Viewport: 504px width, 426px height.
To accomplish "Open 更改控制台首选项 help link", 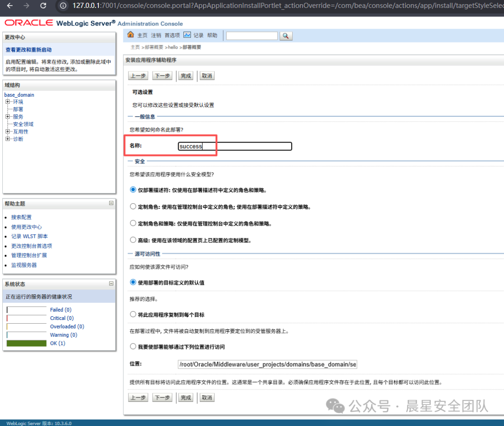I will 32,246.
